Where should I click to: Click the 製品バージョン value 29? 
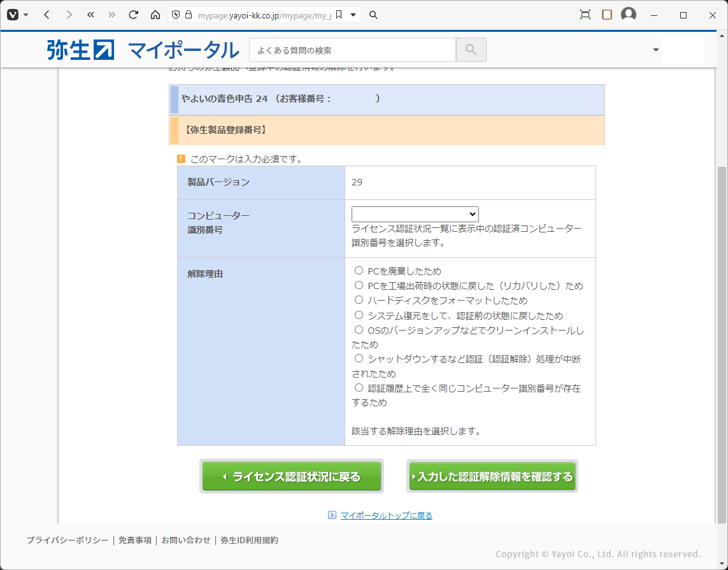click(357, 182)
